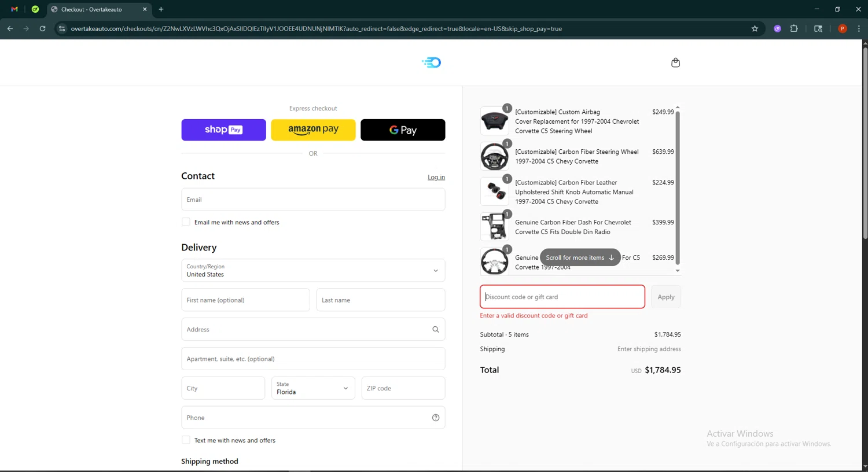Click the Shift Knob product thumbnail
The image size is (868, 472).
coord(495,191)
